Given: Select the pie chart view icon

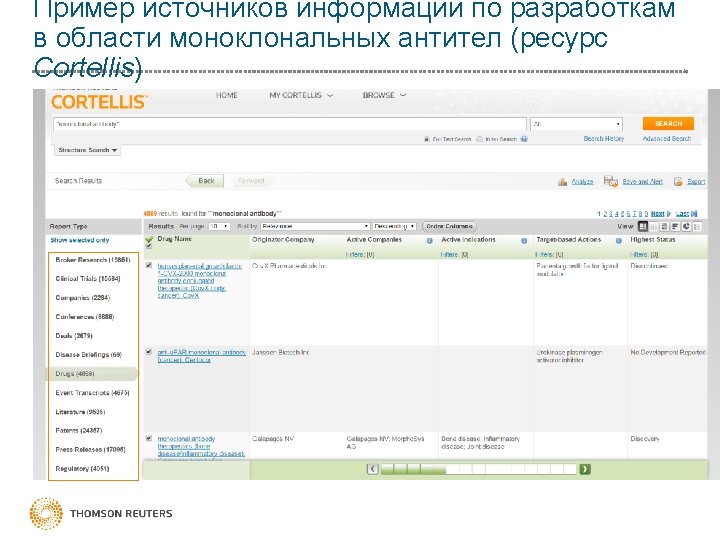Looking at the screenshot, I should (x=686, y=226).
